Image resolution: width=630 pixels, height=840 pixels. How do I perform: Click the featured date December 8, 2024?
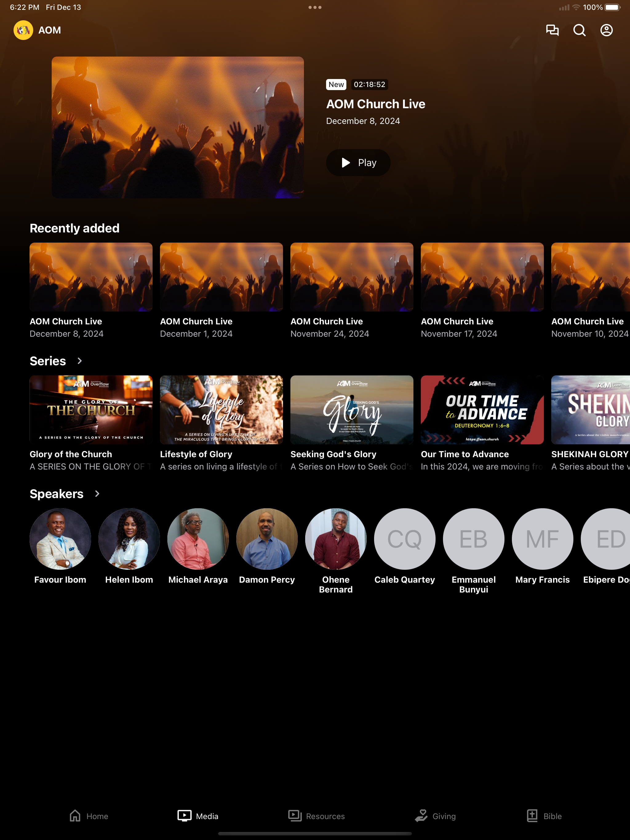(x=363, y=121)
